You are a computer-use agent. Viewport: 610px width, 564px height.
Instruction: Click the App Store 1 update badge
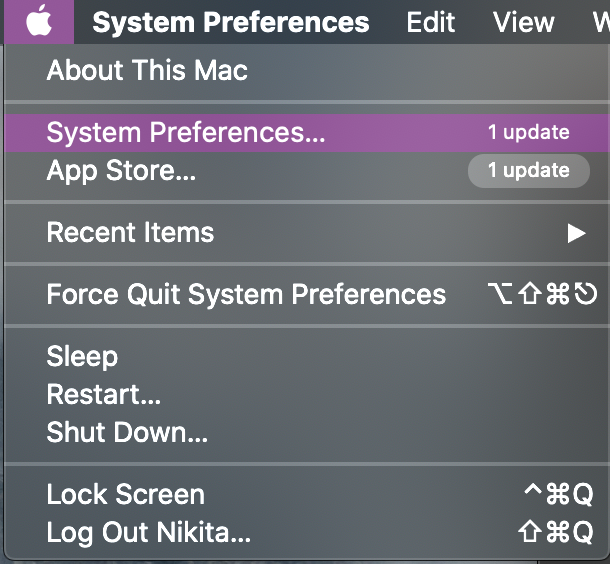point(528,170)
